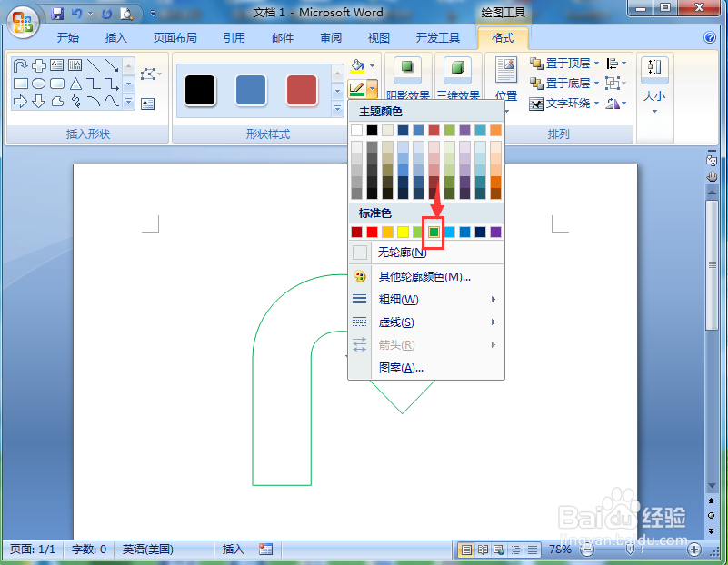Switch to print layout view

(466, 550)
